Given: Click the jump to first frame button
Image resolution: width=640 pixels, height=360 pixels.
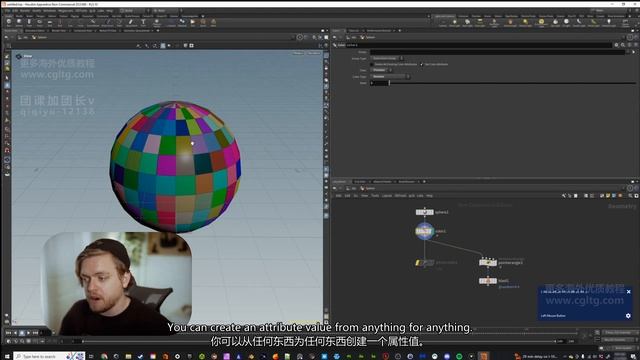Looking at the screenshot, I should (x=9, y=333).
